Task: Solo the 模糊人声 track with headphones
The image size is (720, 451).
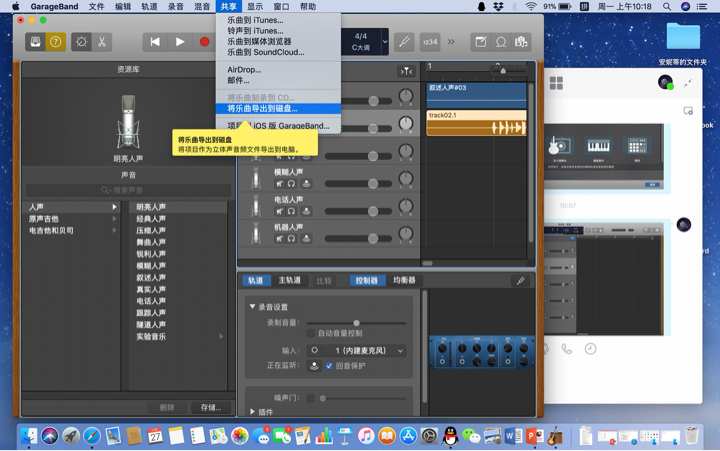Action: [x=291, y=184]
